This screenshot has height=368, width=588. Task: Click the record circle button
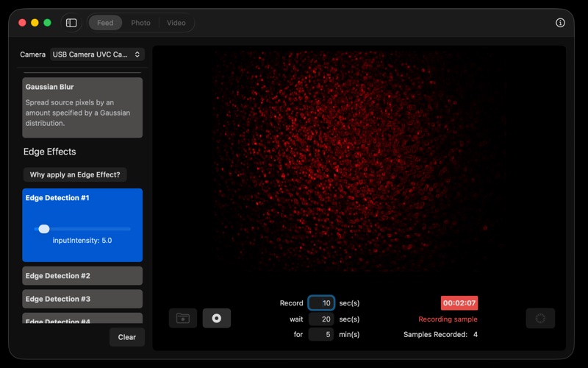217,319
